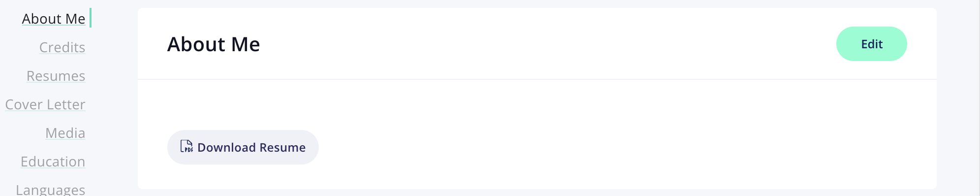Select Media in the sidebar
980x196 pixels.
click(65, 133)
